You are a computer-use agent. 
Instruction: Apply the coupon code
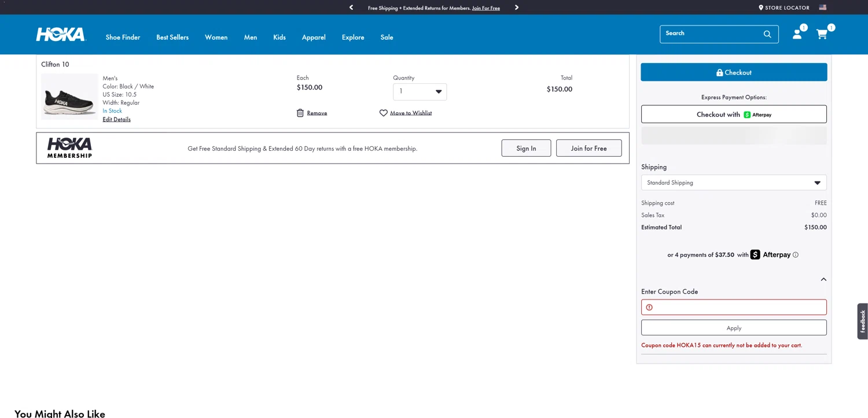pyautogui.click(x=734, y=327)
